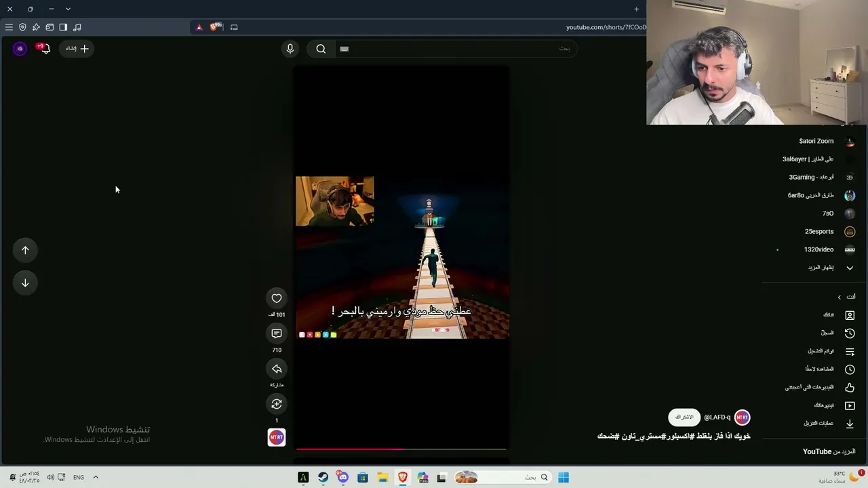Start voice search with the microphone icon
Viewport: 868px width, 488px height.
(x=290, y=49)
